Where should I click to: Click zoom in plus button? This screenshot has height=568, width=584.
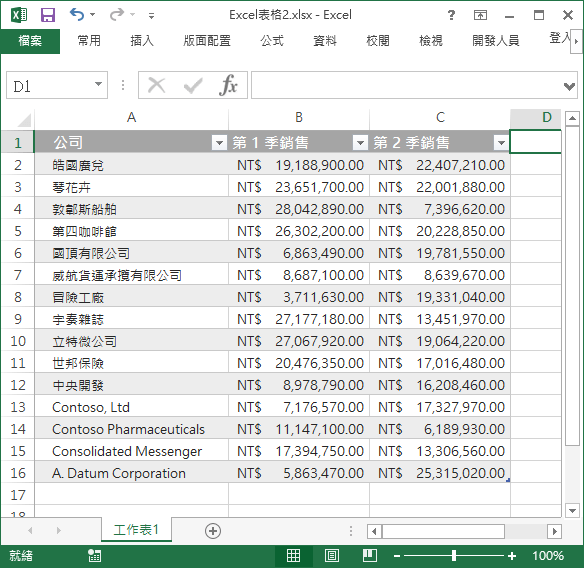point(512,556)
